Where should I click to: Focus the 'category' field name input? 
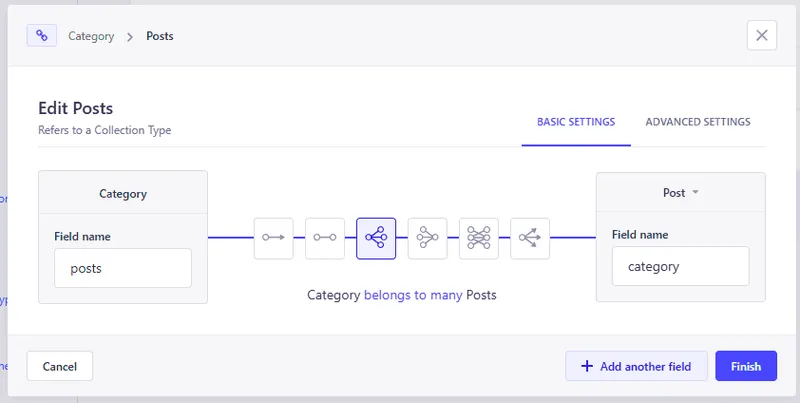click(x=680, y=267)
